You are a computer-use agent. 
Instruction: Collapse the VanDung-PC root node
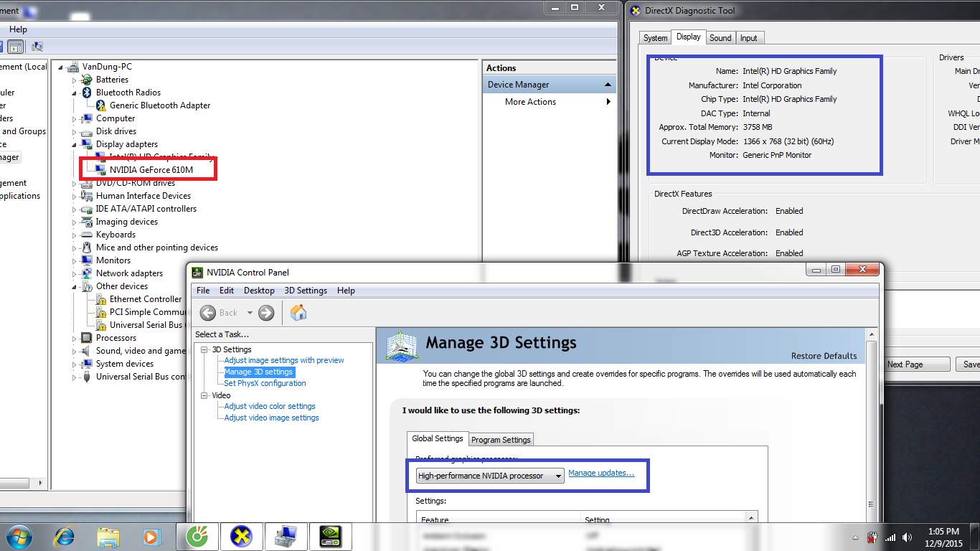coord(60,67)
